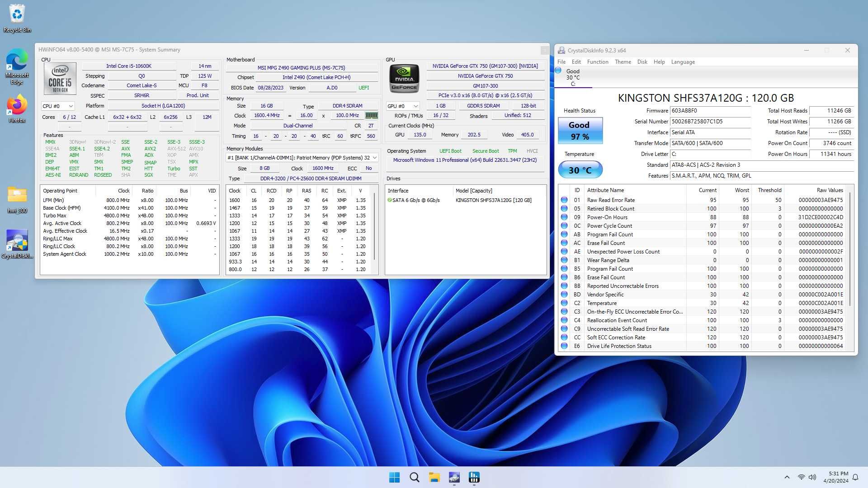The width and height of the screenshot is (868, 488).
Task: Click the NVIDIA GeForce logo in HWiNFO
Action: [404, 79]
